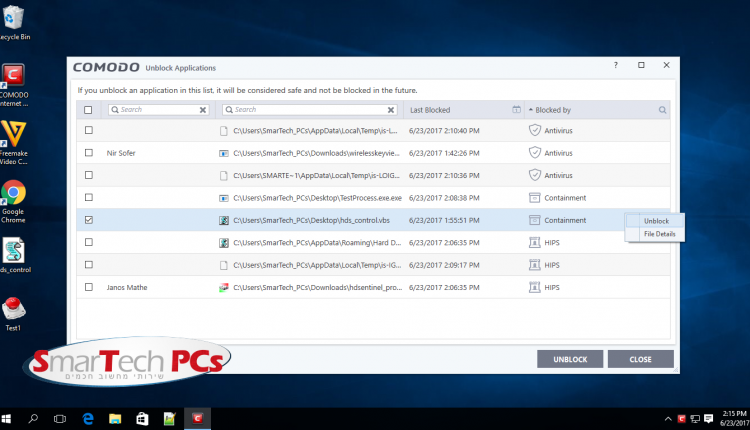The width and height of the screenshot is (750, 430).
Task: Clear the path search box with X
Action: (x=391, y=110)
